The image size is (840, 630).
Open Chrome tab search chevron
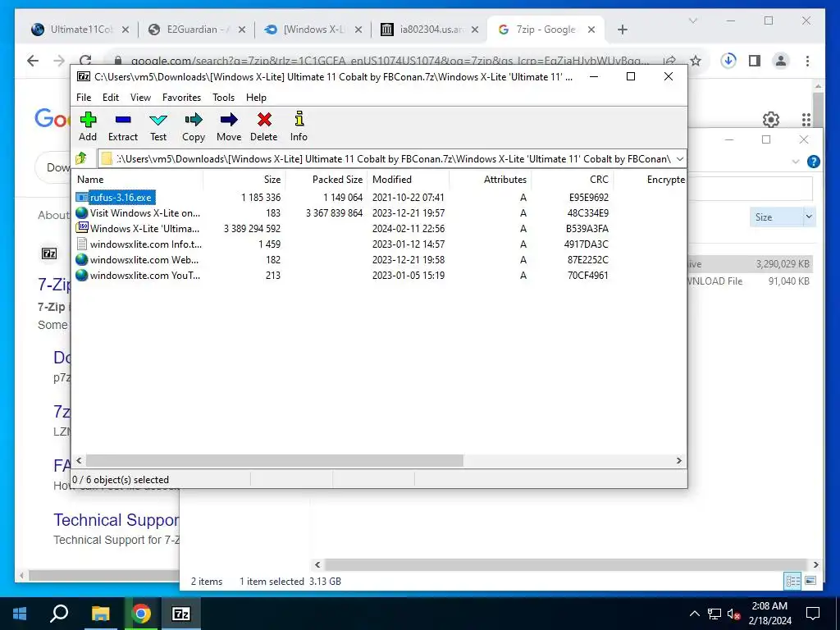click(692, 21)
